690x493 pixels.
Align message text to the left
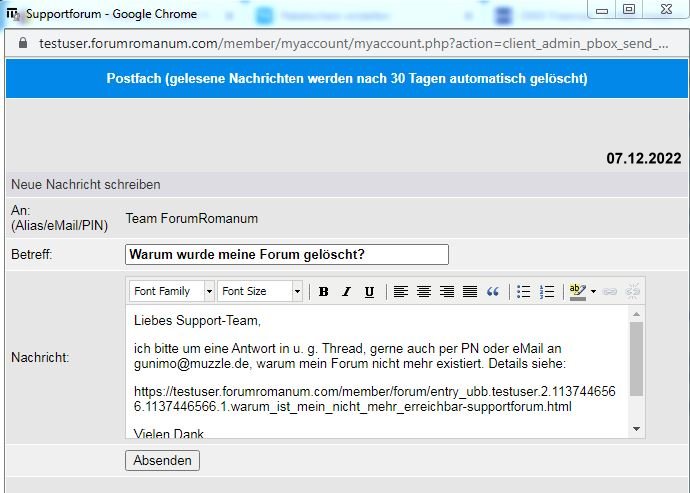coord(401,292)
